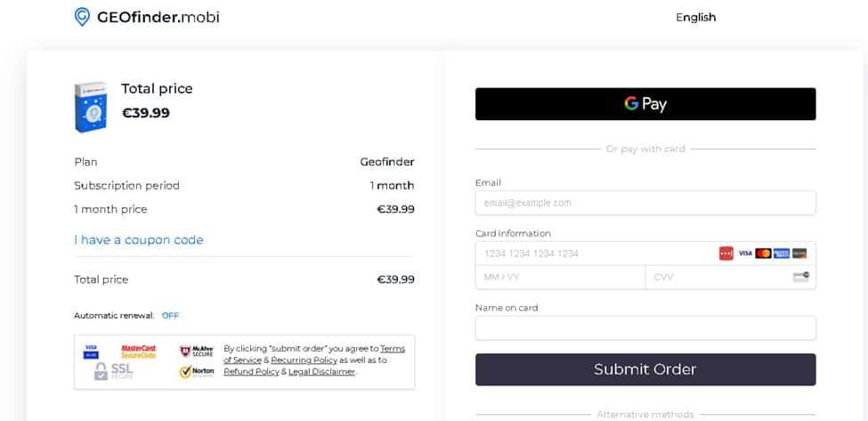Pay with the Google Pay button

coord(645,104)
